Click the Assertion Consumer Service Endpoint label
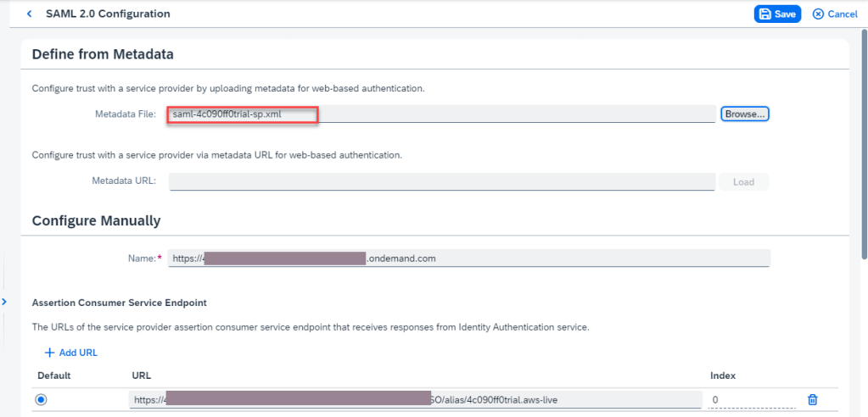 [x=119, y=303]
